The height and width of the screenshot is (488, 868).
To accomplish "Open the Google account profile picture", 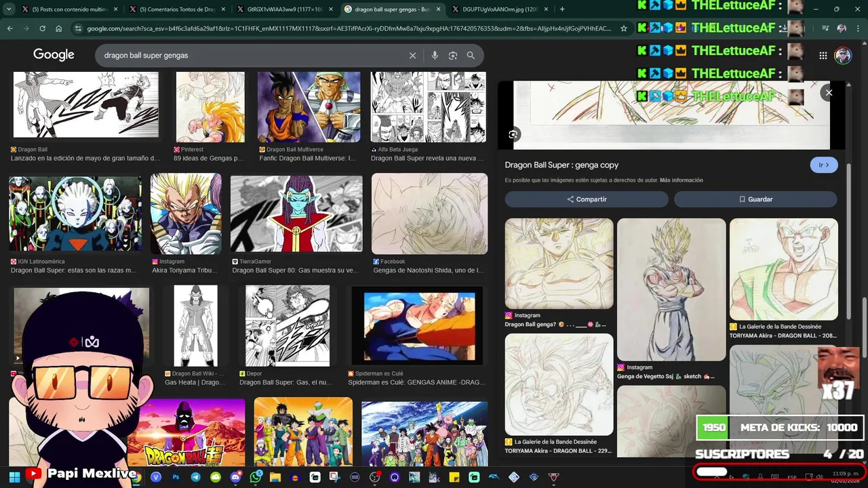I will tap(843, 56).
